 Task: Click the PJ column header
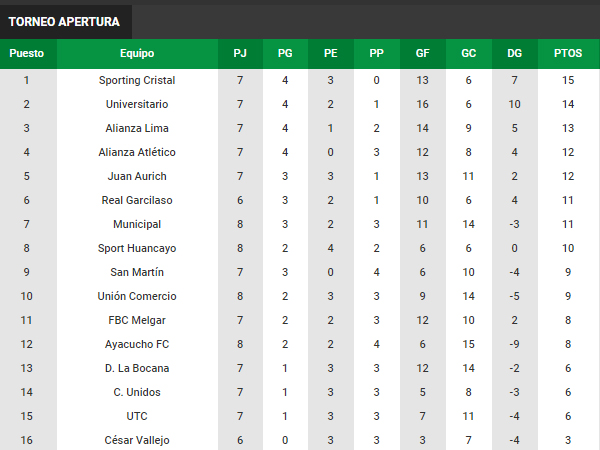coord(240,53)
